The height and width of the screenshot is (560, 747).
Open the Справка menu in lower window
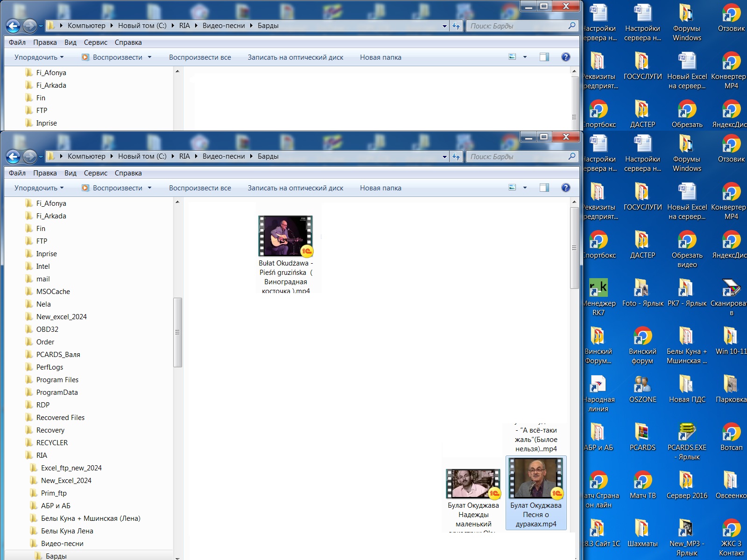pos(128,173)
